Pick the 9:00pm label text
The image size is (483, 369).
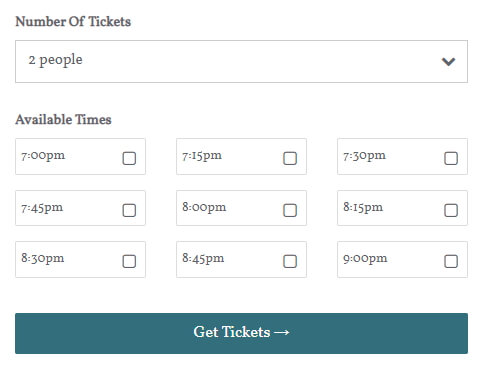(x=365, y=259)
